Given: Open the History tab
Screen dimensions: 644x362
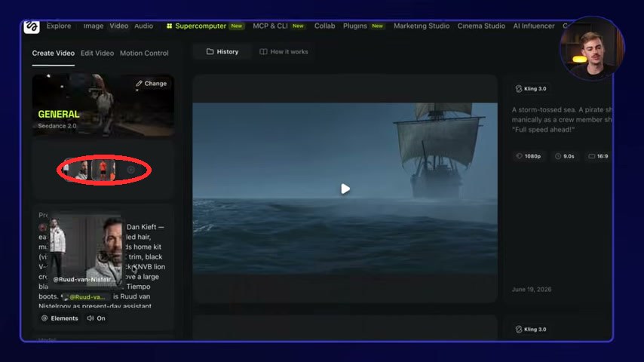Looking at the screenshot, I should [222, 52].
